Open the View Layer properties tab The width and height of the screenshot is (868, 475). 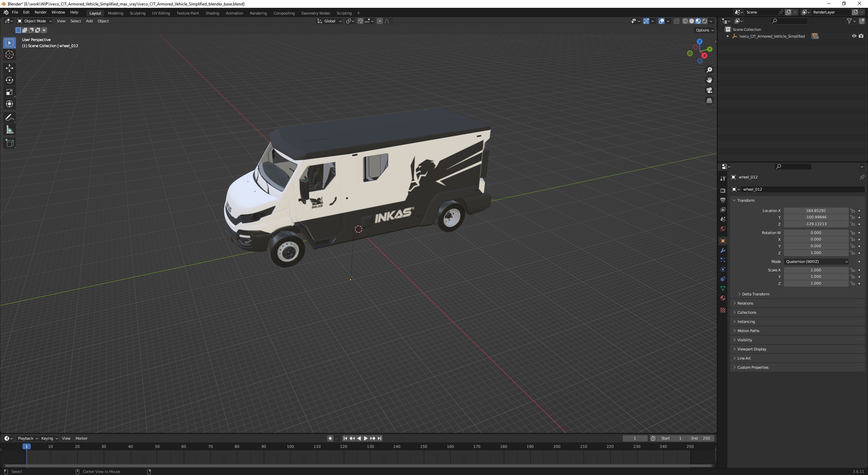(723, 210)
